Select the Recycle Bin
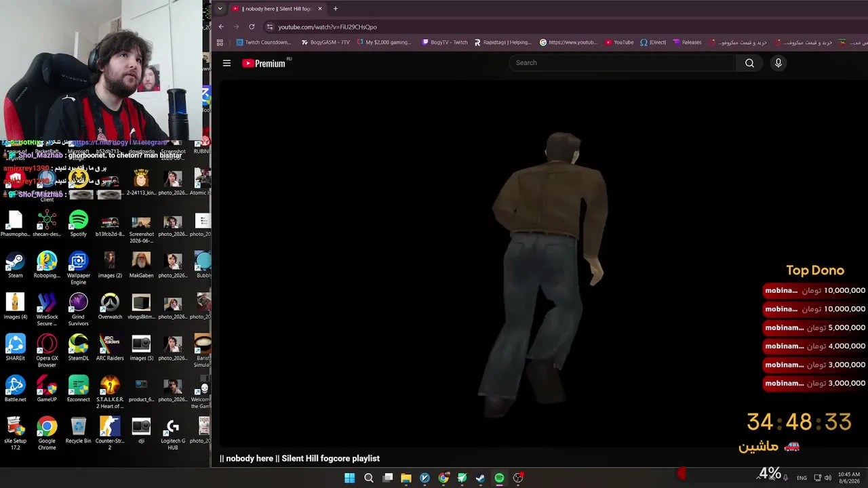868x488 pixels. pyautogui.click(x=78, y=431)
